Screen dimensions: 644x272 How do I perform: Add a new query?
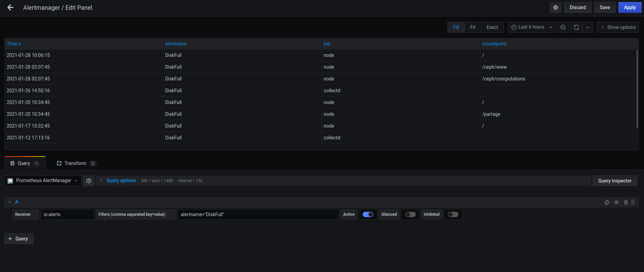pyautogui.click(x=19, y=239)
